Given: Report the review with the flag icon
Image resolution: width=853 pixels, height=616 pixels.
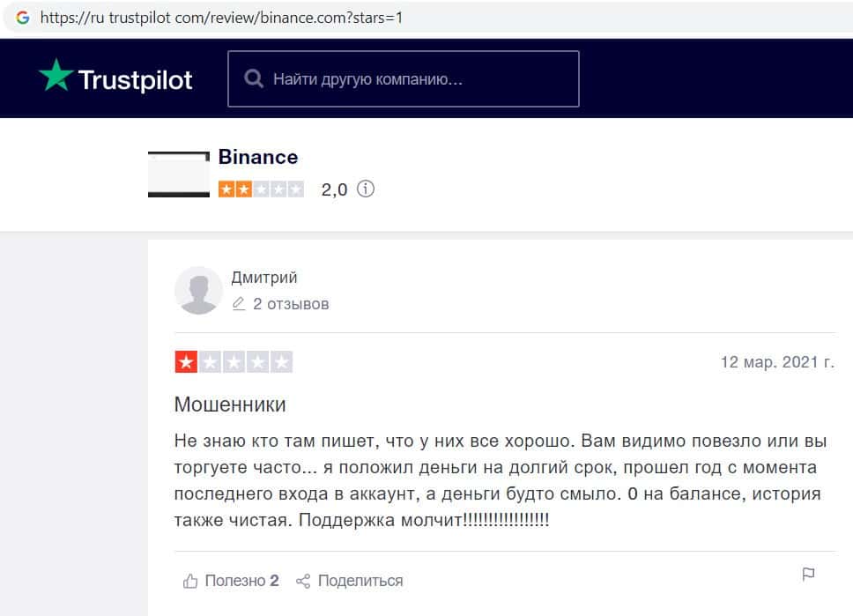Looking at the screenshot, I should coord(808,575).
